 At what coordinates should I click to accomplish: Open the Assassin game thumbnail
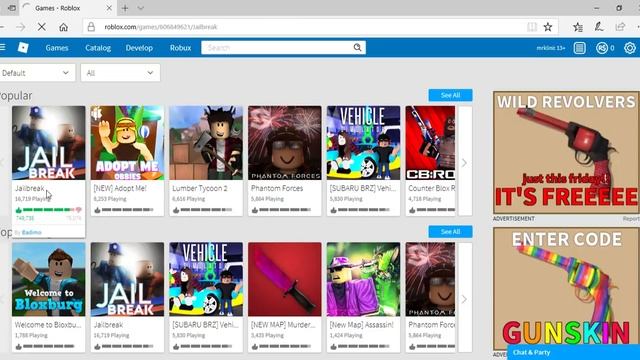pos(364,280)
